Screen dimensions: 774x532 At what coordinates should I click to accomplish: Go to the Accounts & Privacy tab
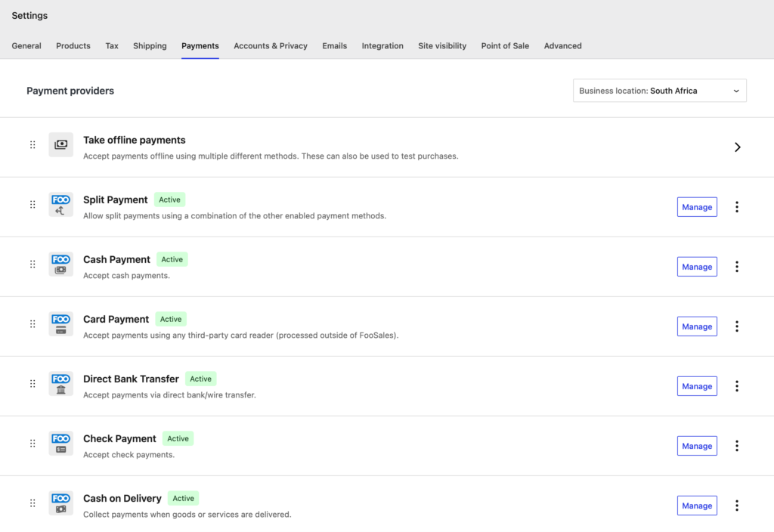tap(271, 46)
